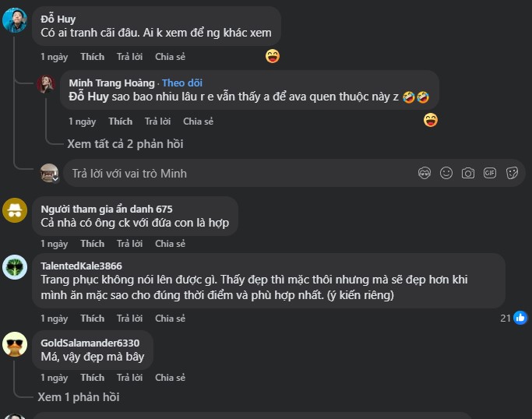The width and height of the screenshot is (532, 419).
Task: Follow Minh Trang Hoàng via Theo dõi
Action: click(182, 83)
